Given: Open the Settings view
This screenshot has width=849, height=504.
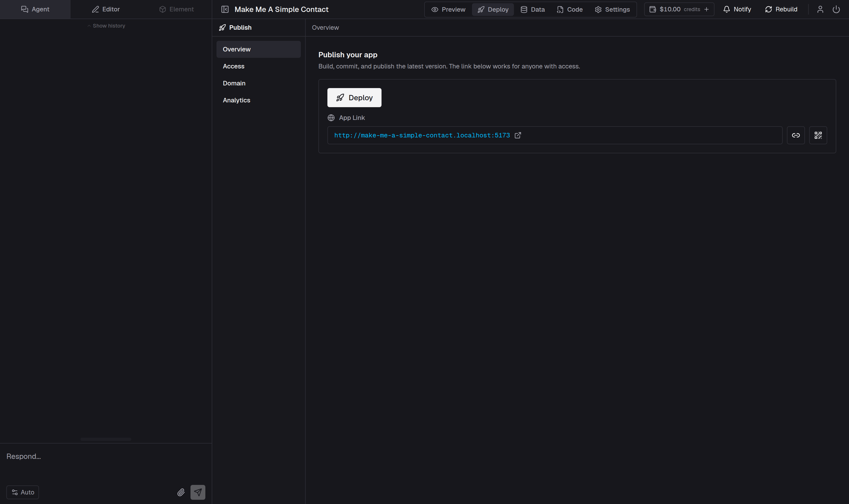Looking at the screenshot, I should (x=612, y=9).
